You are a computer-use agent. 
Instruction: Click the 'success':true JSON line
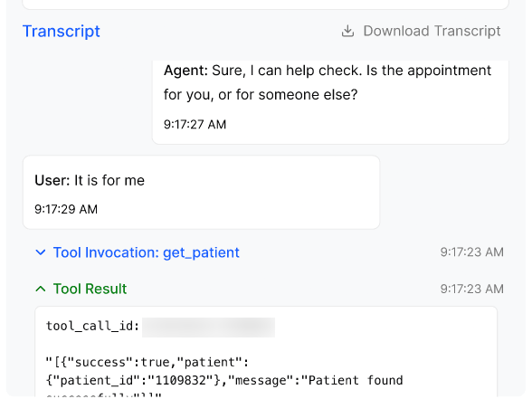coord(147,362)
